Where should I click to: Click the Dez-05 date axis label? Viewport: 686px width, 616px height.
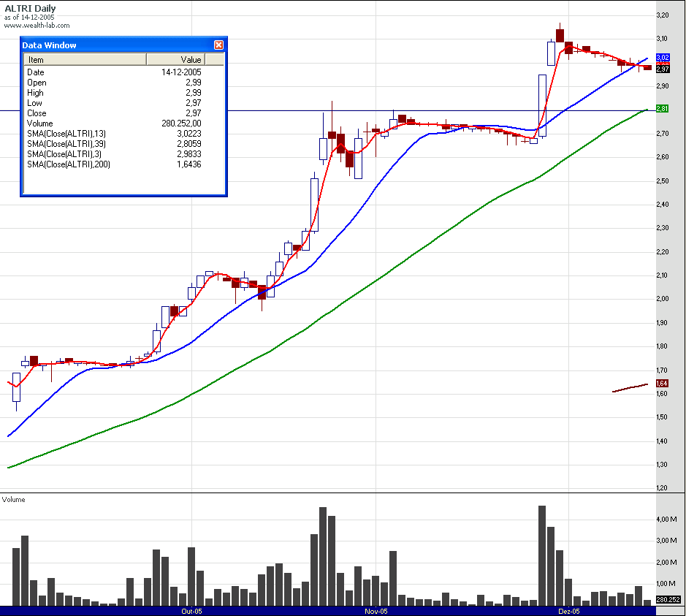569,611
